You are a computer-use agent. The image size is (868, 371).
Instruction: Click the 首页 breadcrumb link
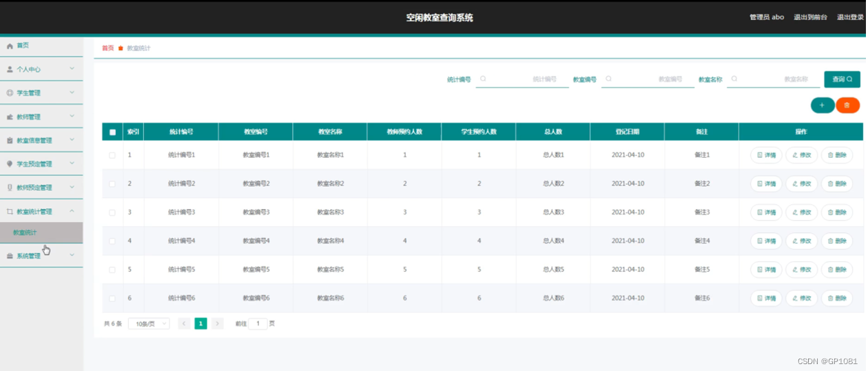(107, 48)
